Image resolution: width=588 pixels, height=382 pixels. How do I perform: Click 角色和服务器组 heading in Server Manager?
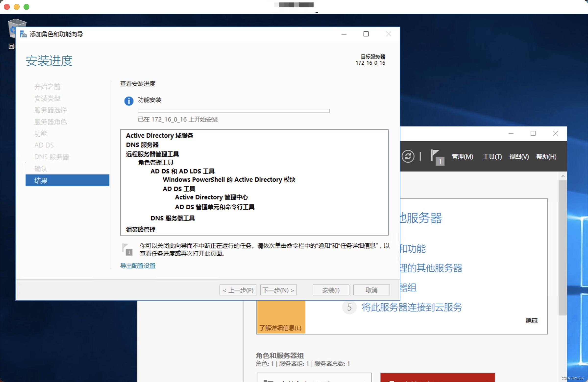(x=280, y=355)
